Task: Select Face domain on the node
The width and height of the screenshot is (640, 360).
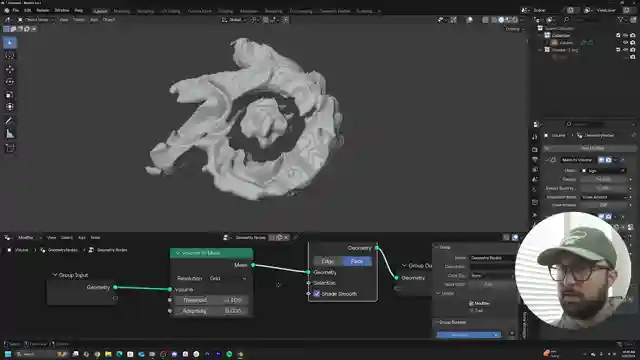Action: 357,261
